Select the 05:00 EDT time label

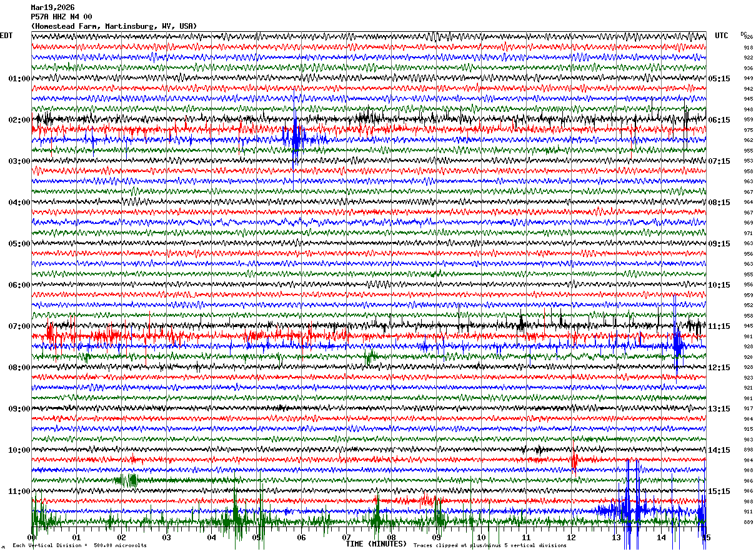[x=19, y=244]
